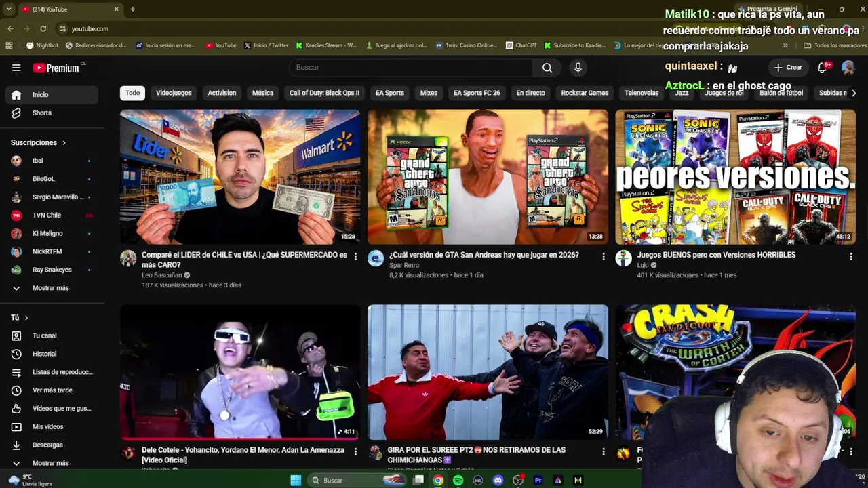The image size is (868, 488).
Task: Show more filter chips with right arrow
Action: pos(853,93)
